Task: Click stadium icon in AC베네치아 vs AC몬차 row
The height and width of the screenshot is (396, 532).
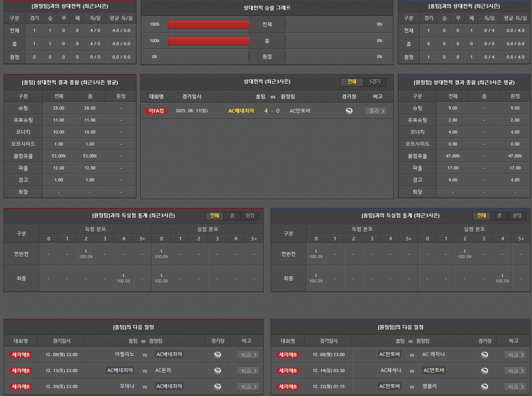Action: (217, 371)
